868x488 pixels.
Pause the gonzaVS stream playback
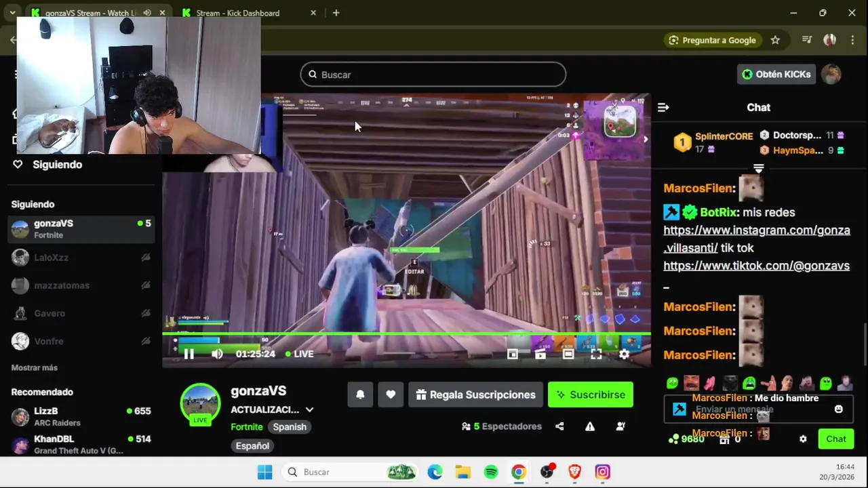(x=189, y=354)
